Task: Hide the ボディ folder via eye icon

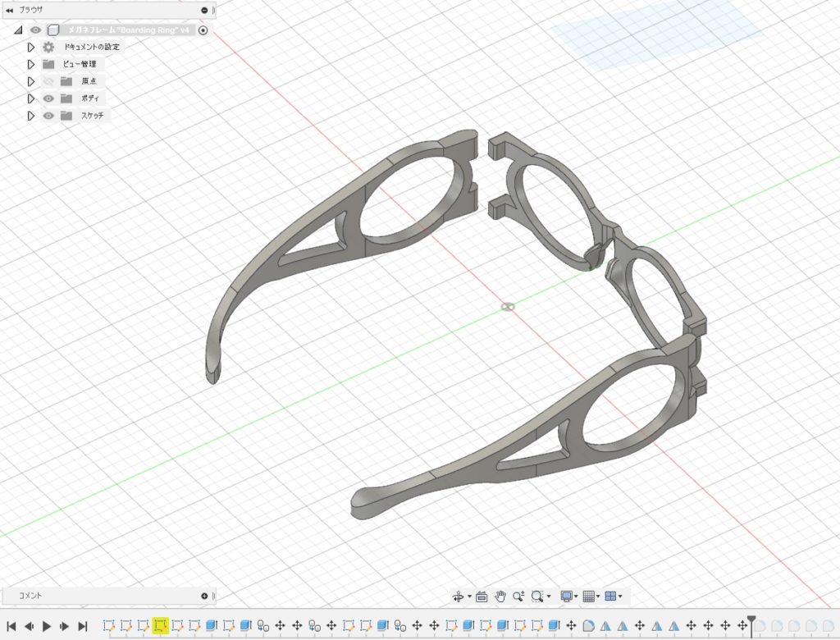Action: (48, 98)
